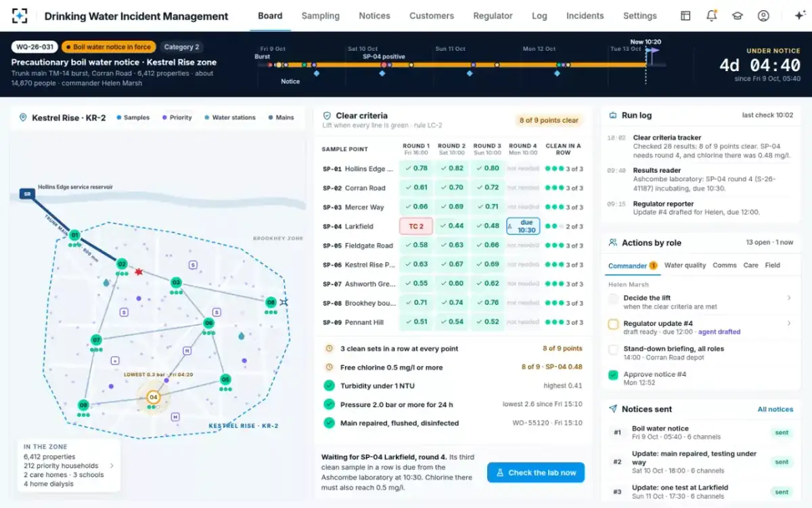Open the Clear criteria tracker log entry
Screen dimensions: 812x508
(700, 146)
